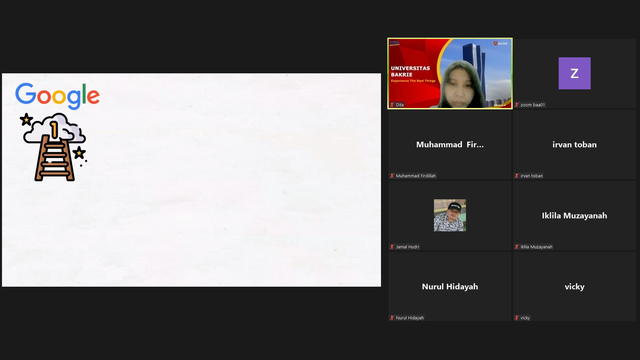The height and width of the screenshot is (360, 640).
Task: Click muted mic icon next to Nurul Hidayah label
Action: tap(392, 318)
